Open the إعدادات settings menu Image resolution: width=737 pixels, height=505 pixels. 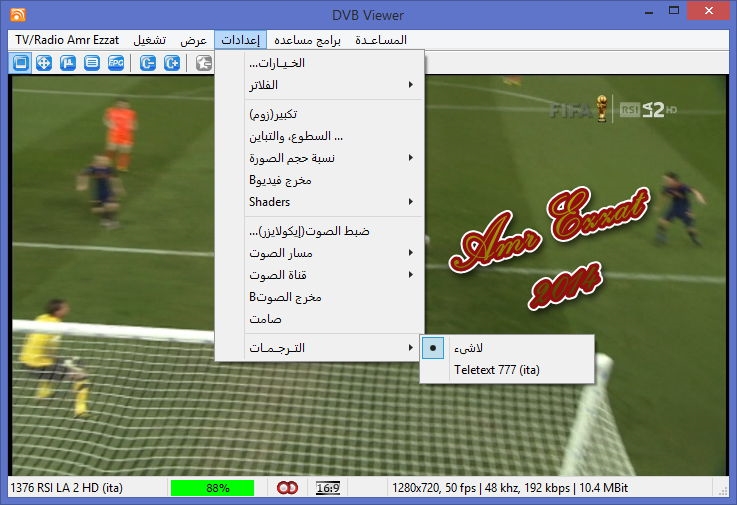(241, 40)
